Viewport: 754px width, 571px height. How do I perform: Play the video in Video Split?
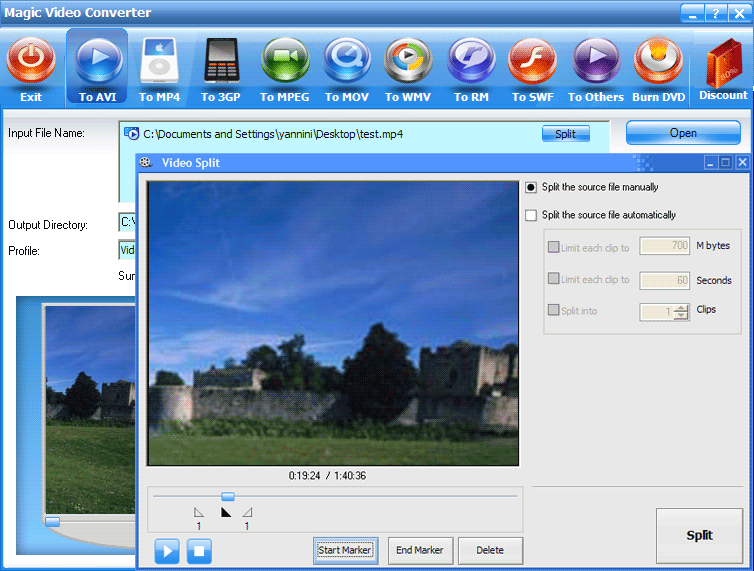point(167,550)
